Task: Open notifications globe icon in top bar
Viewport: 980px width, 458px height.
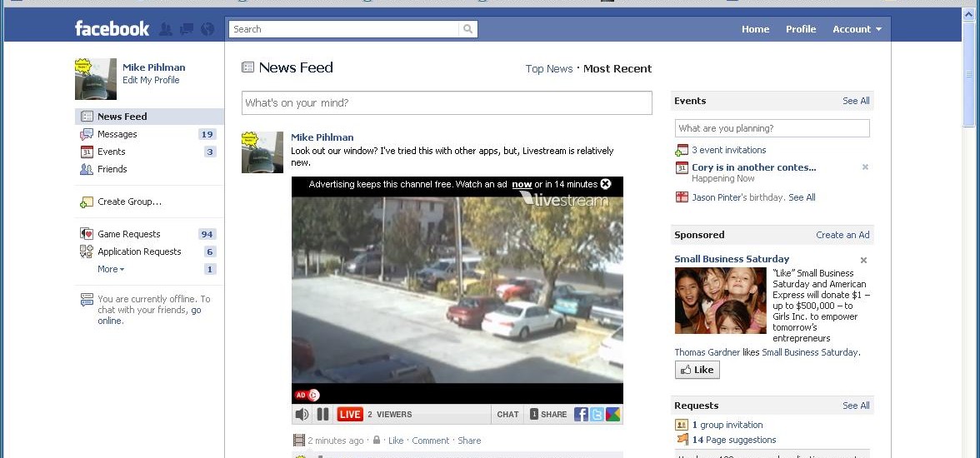Action: pyautogui.click(x=207, y=29)
